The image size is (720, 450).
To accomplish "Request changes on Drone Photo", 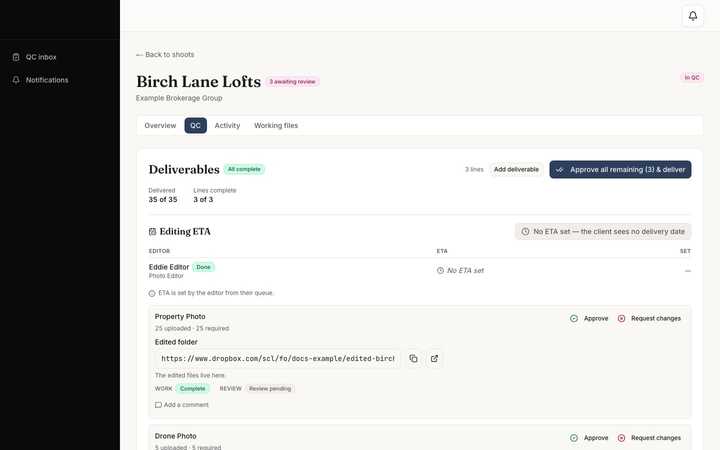I will (649, 438).
